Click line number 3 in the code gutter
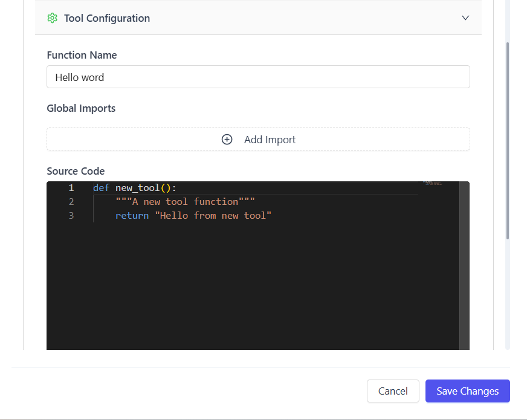Image resolution: width=527 pixels, height=420 pixels. tap(71, 216)
